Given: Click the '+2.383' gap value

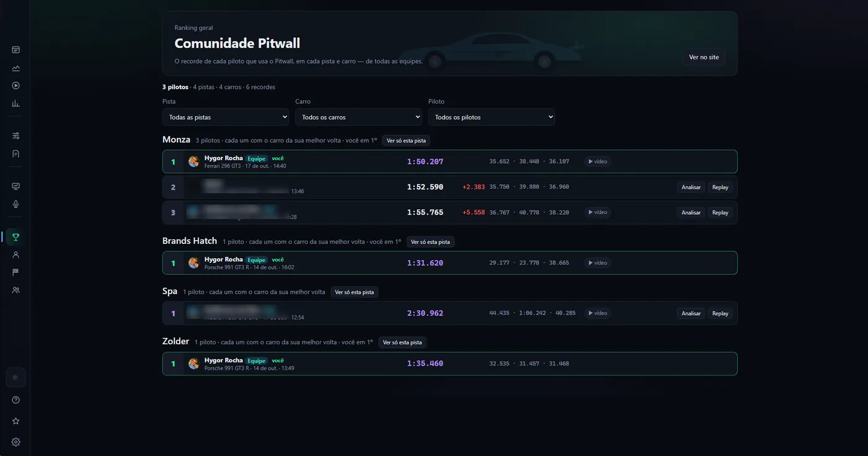Looking at the screenshot, I should (474, 187).
